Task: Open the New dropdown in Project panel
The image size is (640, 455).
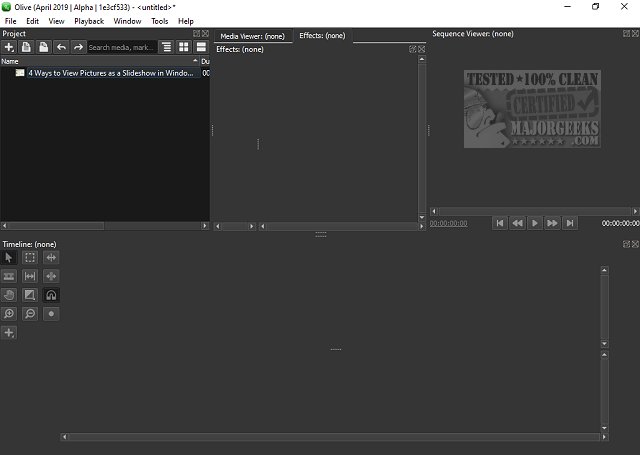Action: 9,47
